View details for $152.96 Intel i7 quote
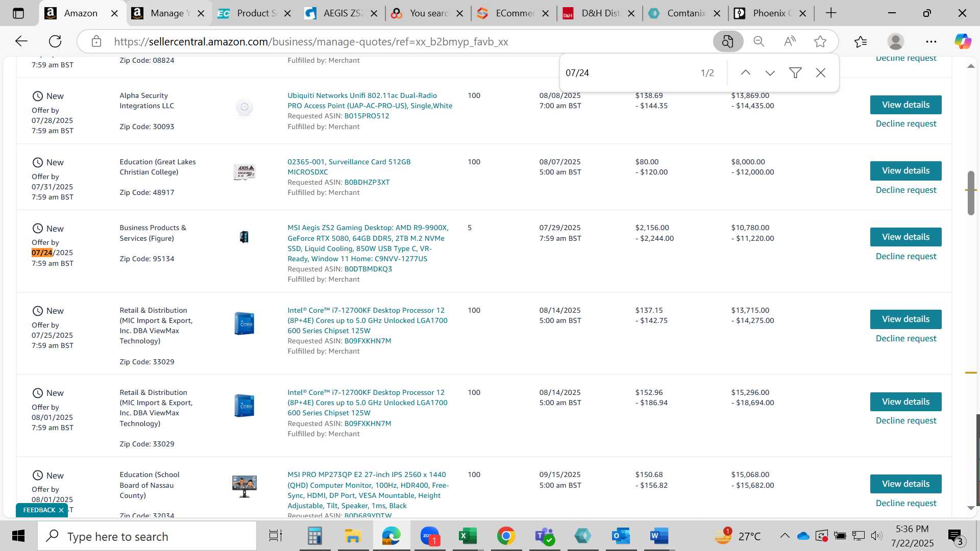Viewport: 980px width, 551px height. [905, 402]
